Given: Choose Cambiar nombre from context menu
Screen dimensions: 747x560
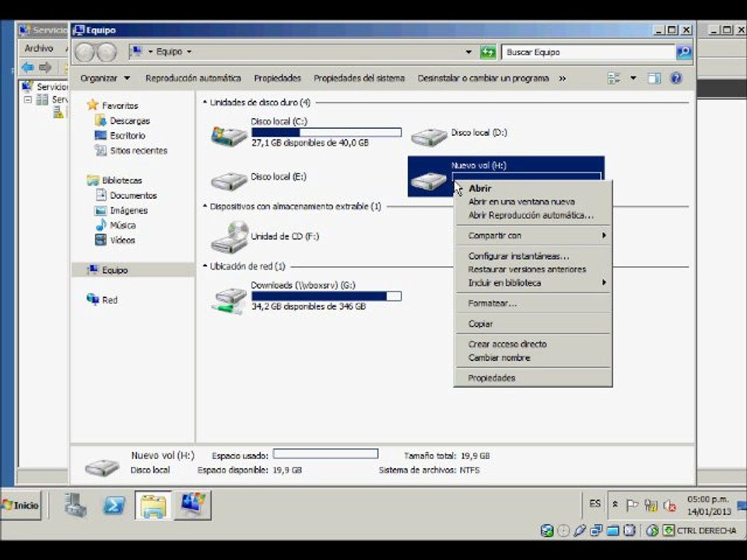Looking at the screenshot, I should tap(532, 358).
